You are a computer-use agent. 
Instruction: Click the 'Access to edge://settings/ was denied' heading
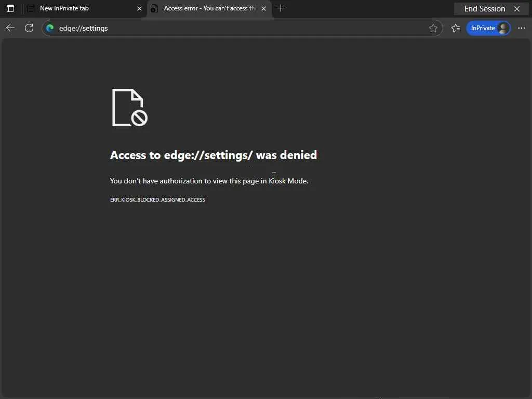tap(214, 155)
